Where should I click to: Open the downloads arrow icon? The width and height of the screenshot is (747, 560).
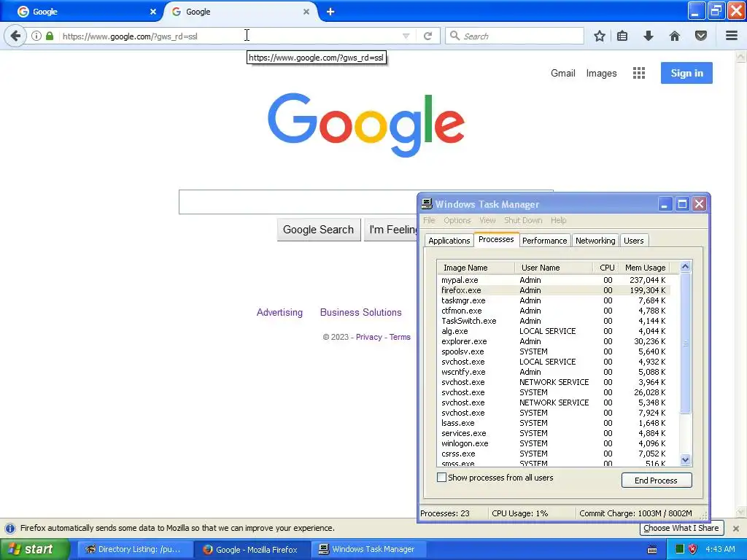coord(649,36)
